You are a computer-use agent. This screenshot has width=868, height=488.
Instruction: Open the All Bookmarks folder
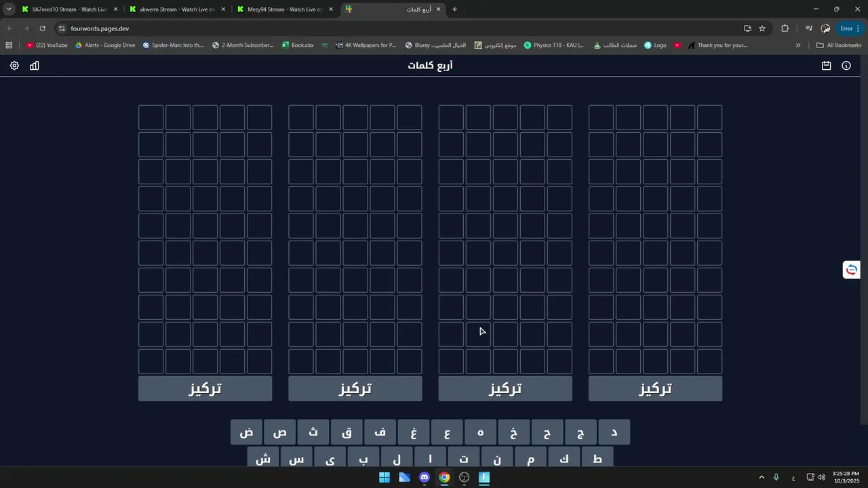[839, 45]
